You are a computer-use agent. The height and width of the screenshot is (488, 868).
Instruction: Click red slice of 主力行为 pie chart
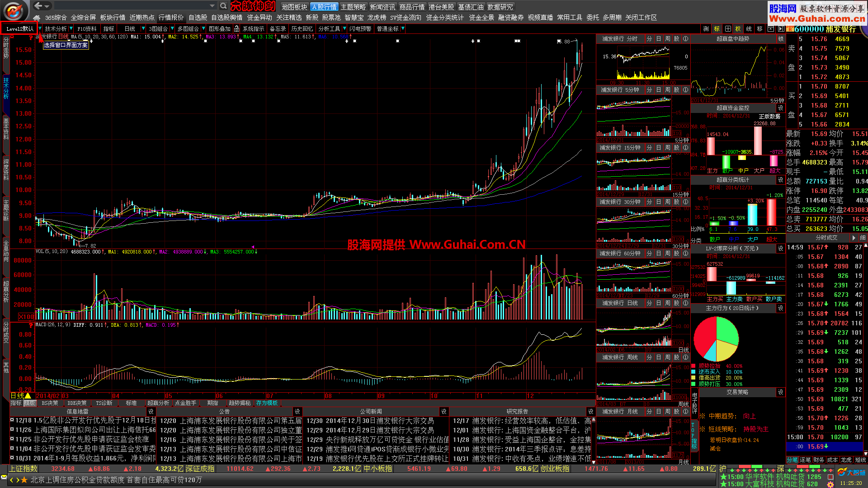coord(703,337)
